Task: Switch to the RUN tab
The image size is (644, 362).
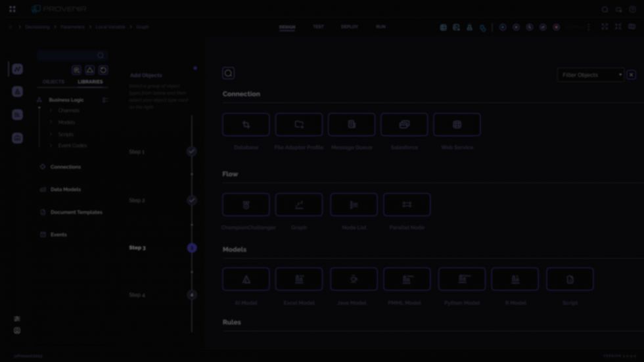Action: (x=380, y=27)
